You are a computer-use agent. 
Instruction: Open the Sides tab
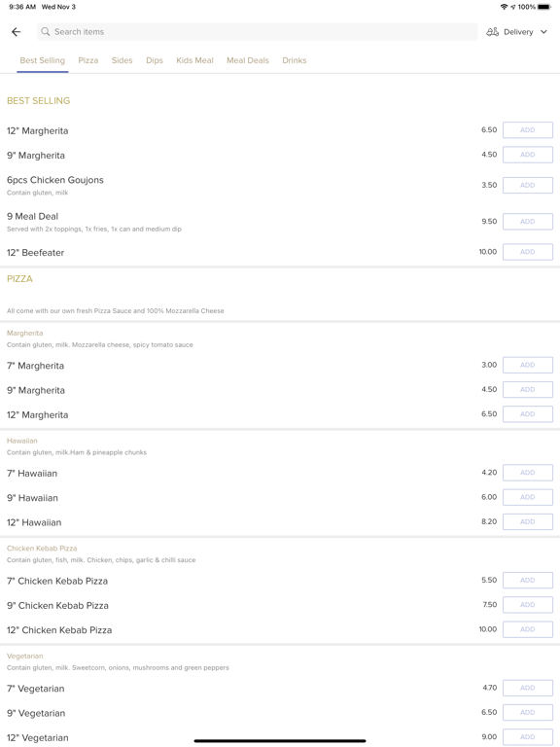click(x=122, y=60)
